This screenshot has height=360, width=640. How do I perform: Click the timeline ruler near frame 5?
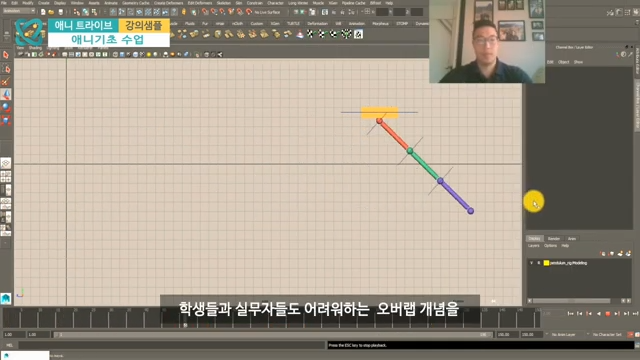point(21,318)
